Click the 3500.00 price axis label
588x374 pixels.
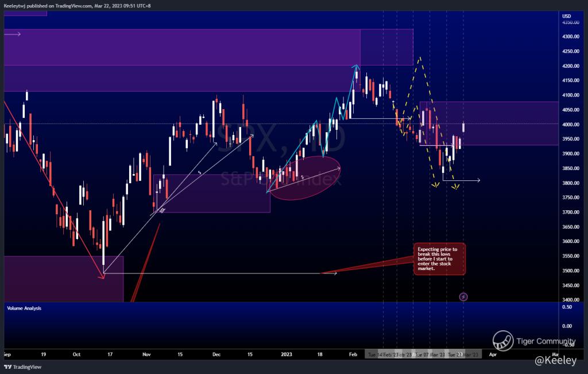[570, 271]
